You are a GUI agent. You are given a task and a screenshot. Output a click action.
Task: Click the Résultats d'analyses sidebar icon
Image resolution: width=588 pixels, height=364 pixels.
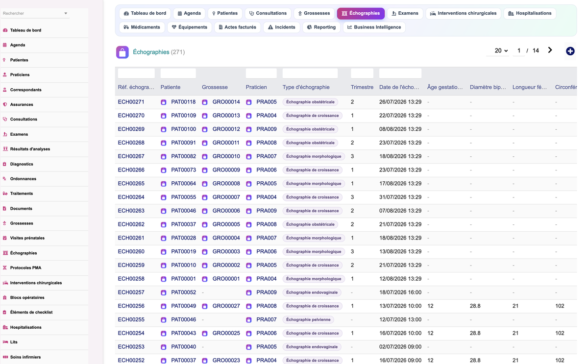[x=5, y=149]
